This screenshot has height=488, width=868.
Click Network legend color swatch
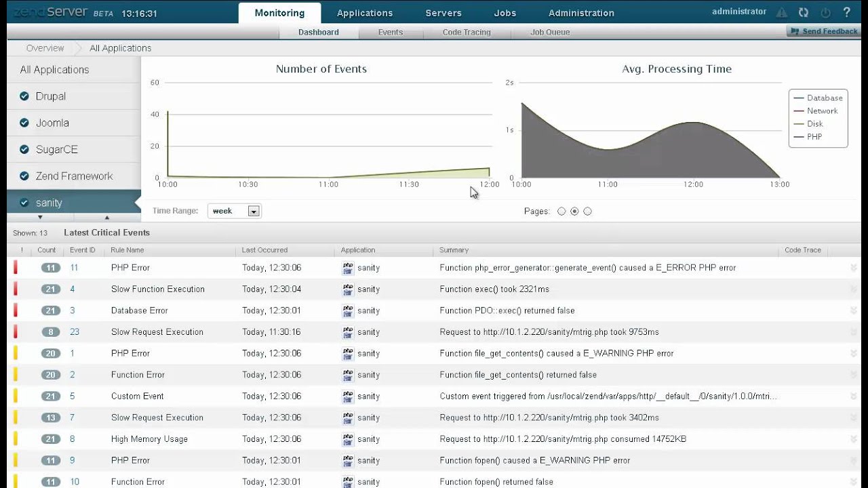799,111
